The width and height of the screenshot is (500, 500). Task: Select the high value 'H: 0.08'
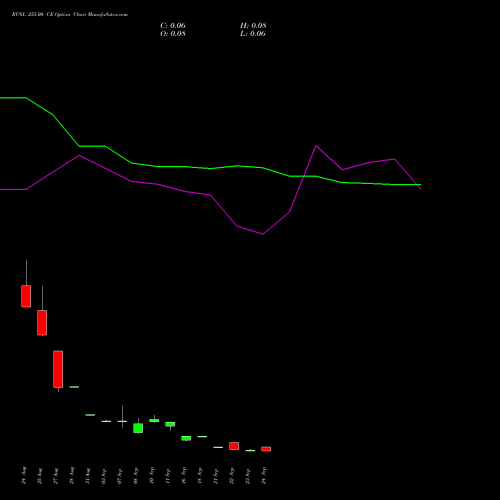[253, 26]
